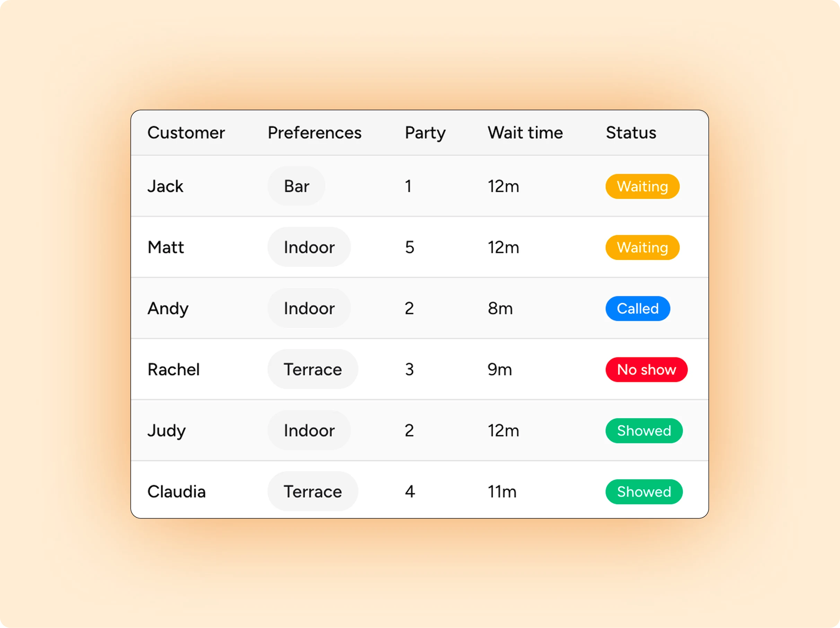This screenshot has height=628, width=840.
Task: Click Andy's Indoor preference pill
Action: pos(309,309)
